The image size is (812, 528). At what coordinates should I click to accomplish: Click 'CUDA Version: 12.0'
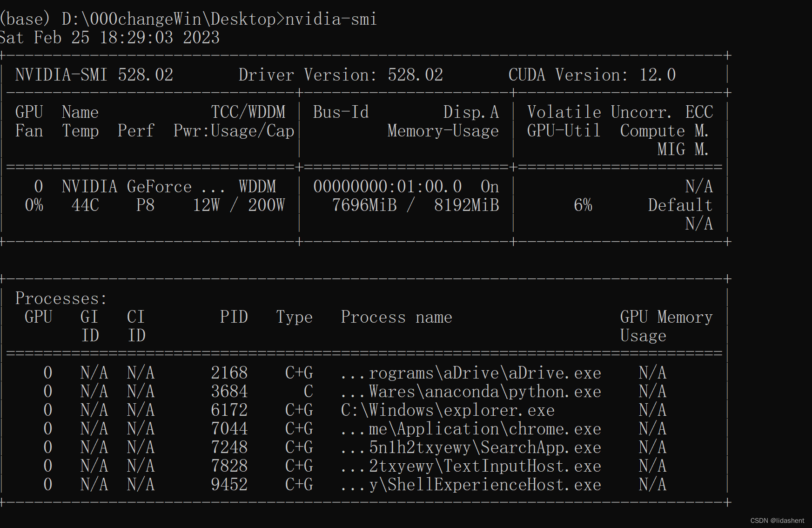tap(592, 75)
